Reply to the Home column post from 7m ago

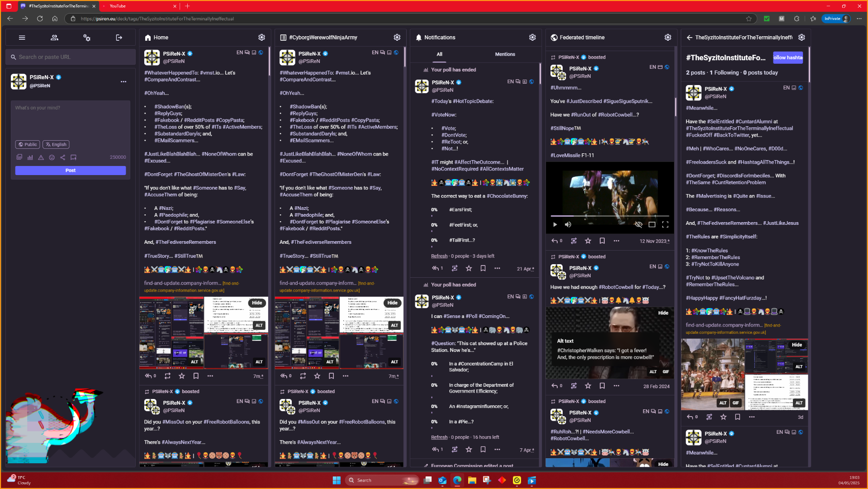[148, 376]
